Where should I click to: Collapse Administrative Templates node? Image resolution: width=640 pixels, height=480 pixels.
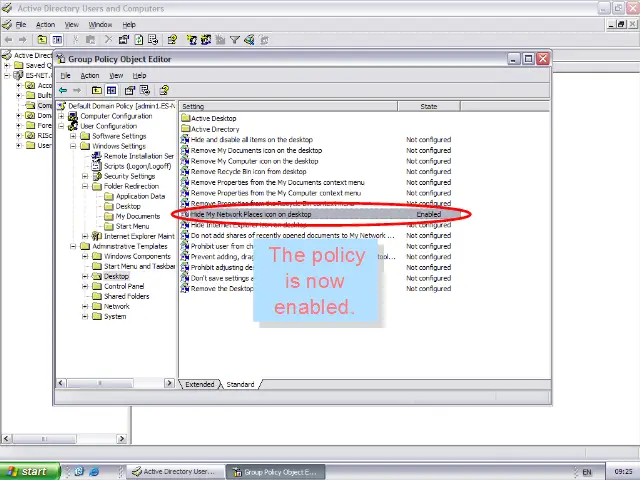click(73, 246)
